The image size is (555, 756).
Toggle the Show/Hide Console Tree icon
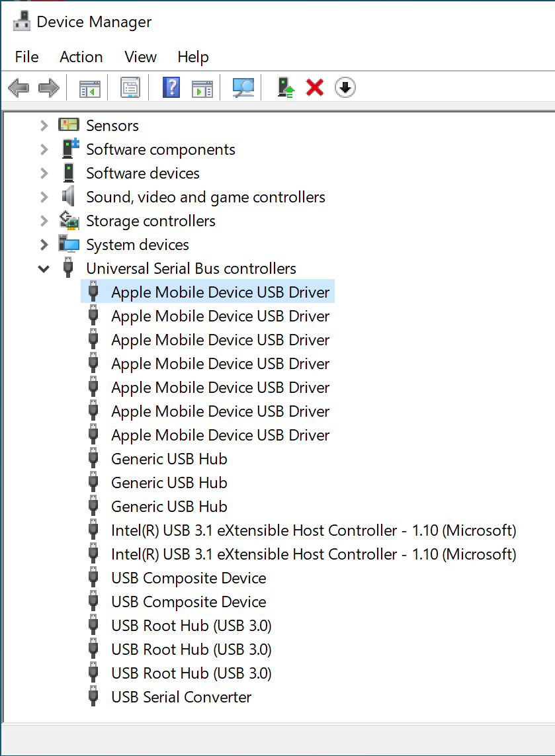pyautogui.click(x=89, y=87)
